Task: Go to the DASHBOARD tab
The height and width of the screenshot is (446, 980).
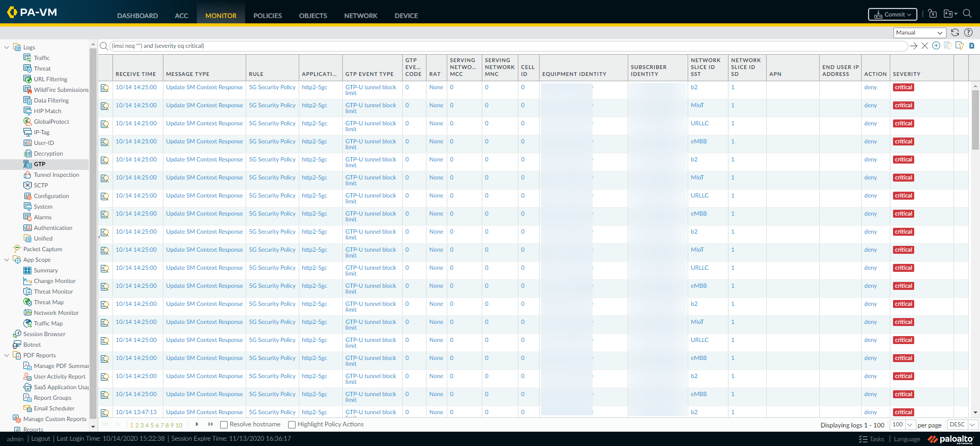Action: (137, 15)
